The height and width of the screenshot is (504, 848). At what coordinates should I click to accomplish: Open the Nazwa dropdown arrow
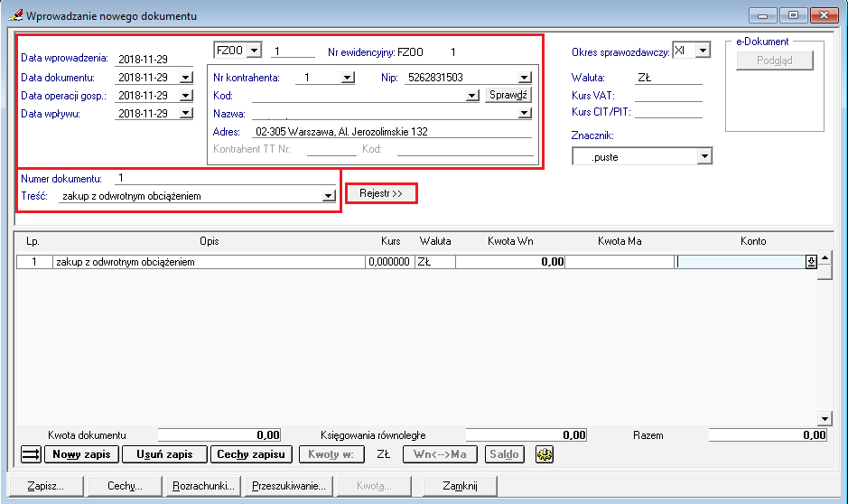click(x=524, y=114)
